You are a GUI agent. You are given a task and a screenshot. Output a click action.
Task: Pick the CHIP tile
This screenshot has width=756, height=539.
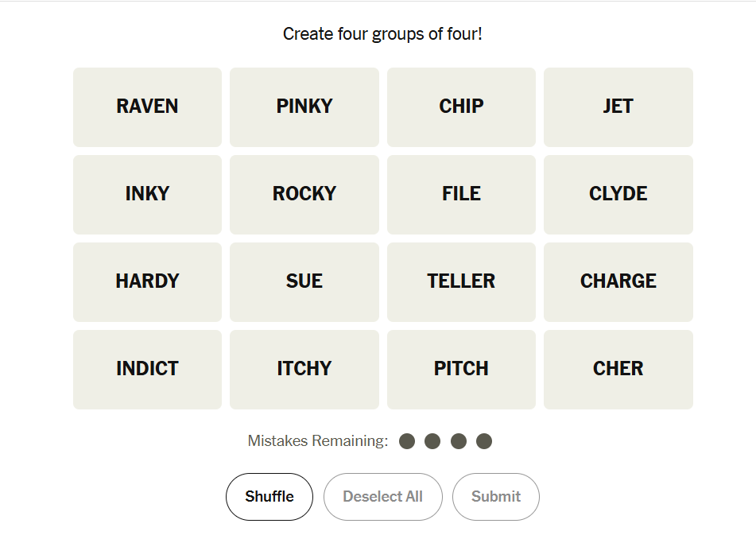(461, 107)
